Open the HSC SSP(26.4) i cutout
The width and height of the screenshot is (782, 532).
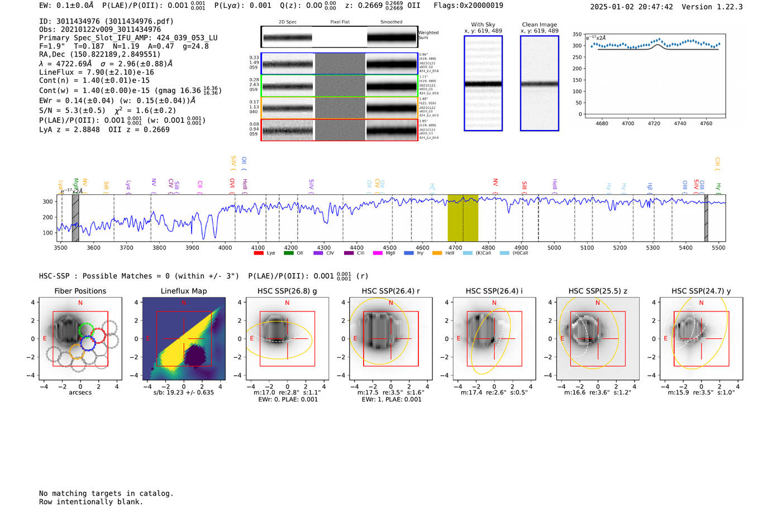(x=494, y=338)
